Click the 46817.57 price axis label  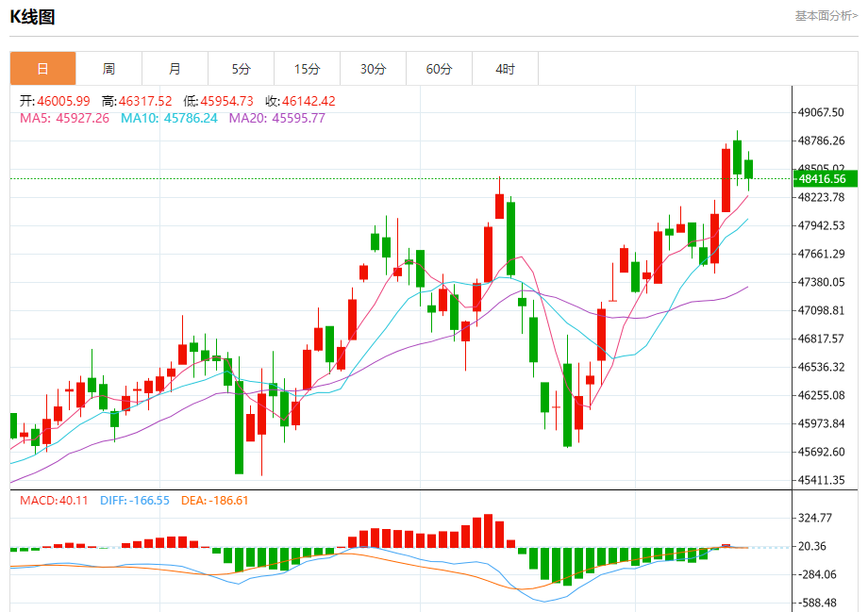click(x=821, y=339)
